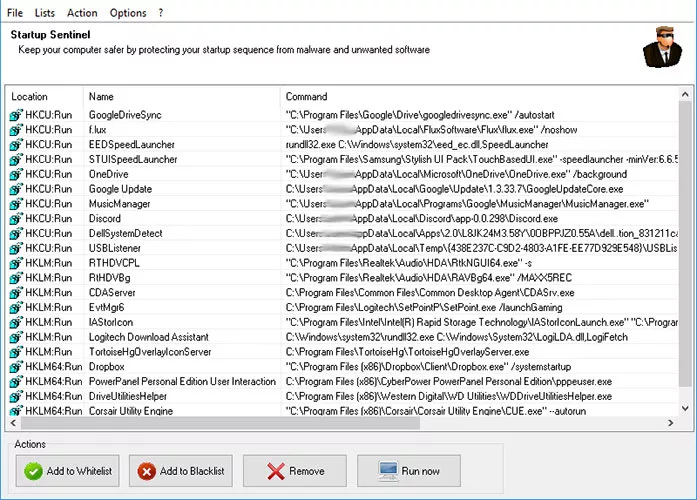Click the Startup Sentinel agent logo

tap(662, 47)
